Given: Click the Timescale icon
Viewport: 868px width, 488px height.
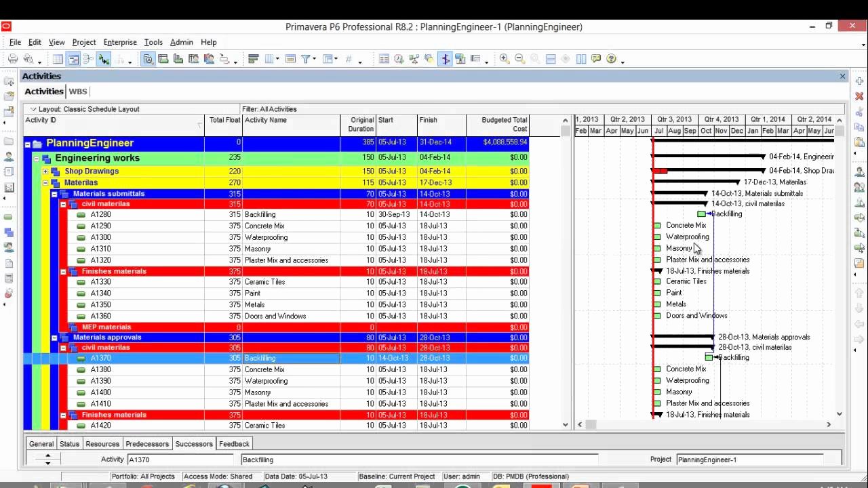Looking at the screenshot, I should pos(290,60).
